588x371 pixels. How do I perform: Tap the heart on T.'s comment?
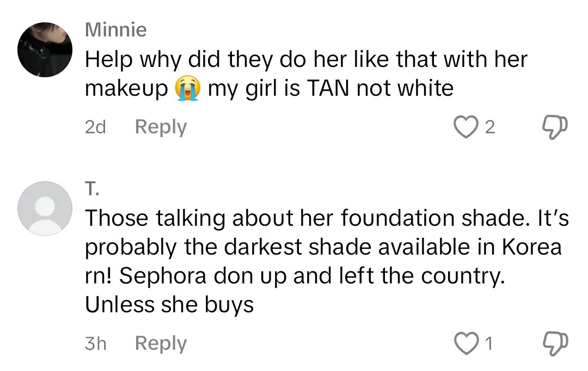(x=464, y=343)
